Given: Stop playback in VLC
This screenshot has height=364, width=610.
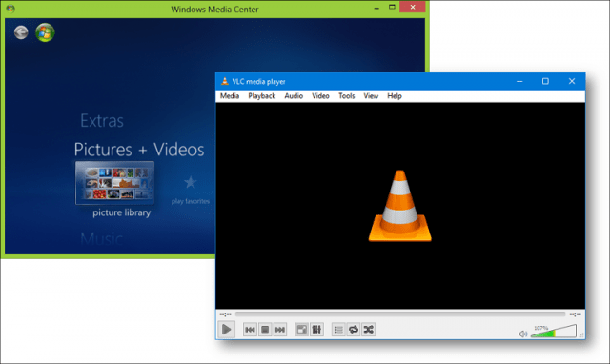Looking at the screenshot, I should (x=265, y=330).
